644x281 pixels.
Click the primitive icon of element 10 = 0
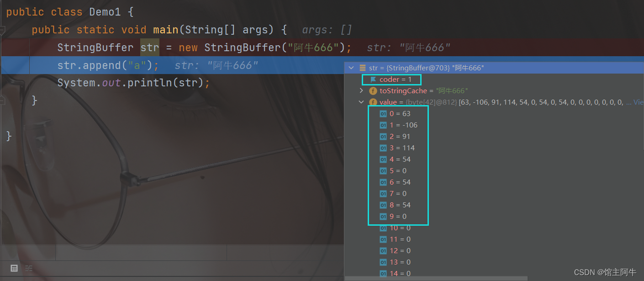383,228
